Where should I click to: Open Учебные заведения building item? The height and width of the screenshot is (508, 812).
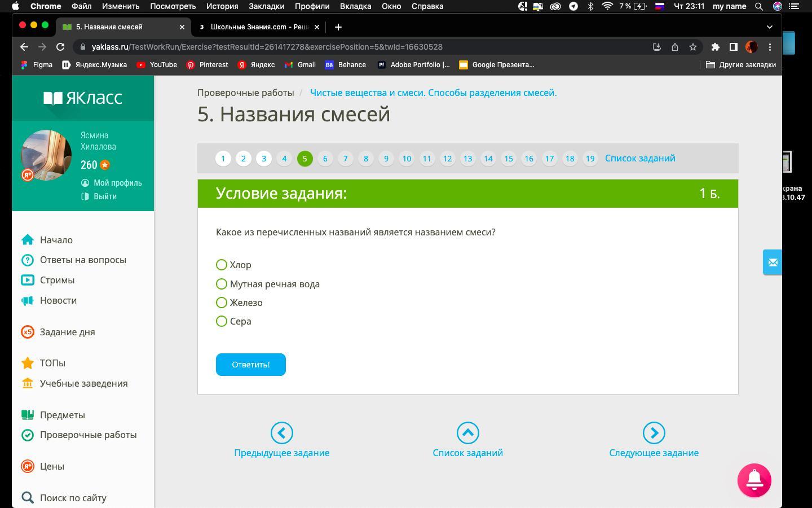(74, 383)
